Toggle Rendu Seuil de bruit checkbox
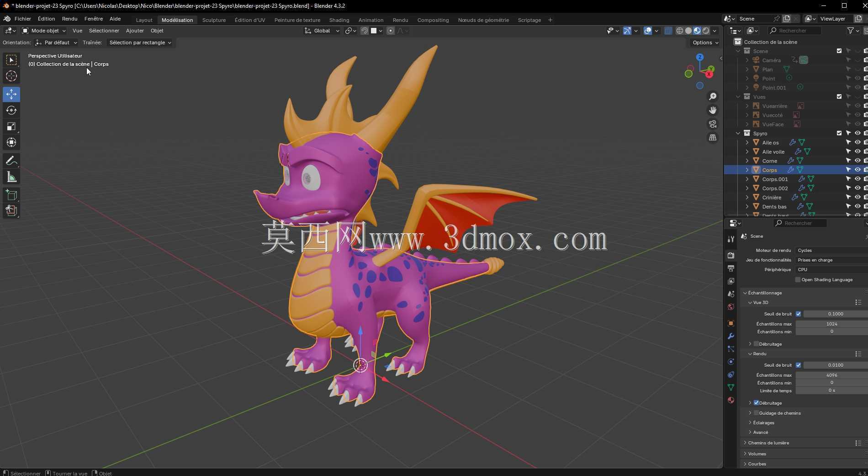The height and width of the screenshot is (476, 868). (x=799, y=365)
